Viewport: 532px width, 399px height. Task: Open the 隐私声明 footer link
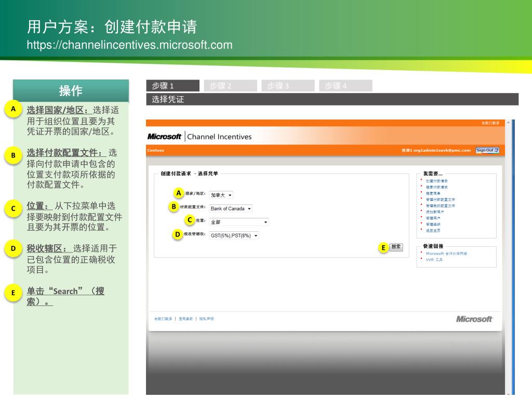(206, 319)
